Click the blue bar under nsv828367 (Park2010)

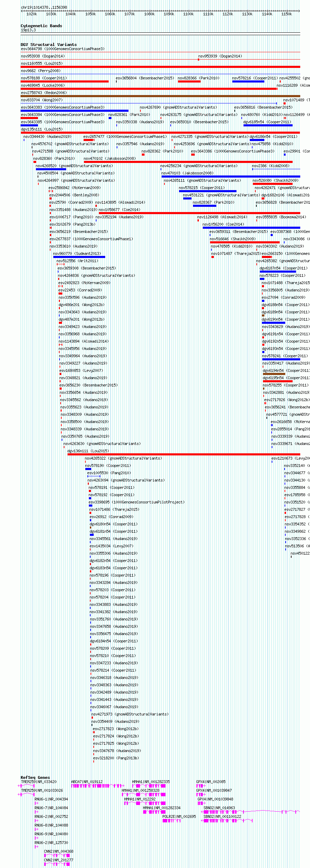(x=204, y=206)
